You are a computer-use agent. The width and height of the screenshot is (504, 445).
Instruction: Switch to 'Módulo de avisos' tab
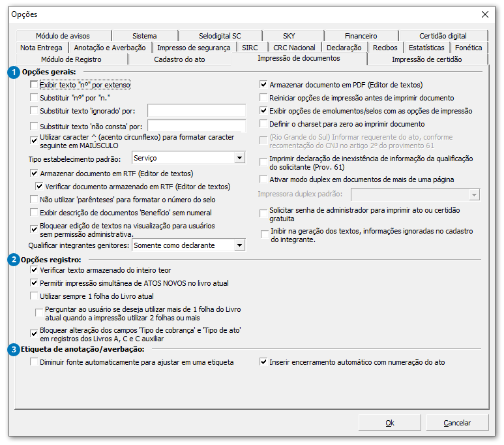(x=63, y=36)
